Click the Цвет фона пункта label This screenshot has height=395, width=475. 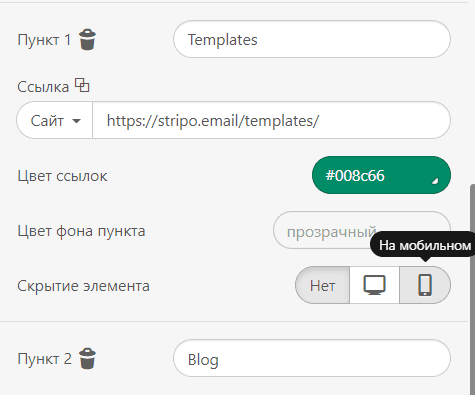pos(81,231)
